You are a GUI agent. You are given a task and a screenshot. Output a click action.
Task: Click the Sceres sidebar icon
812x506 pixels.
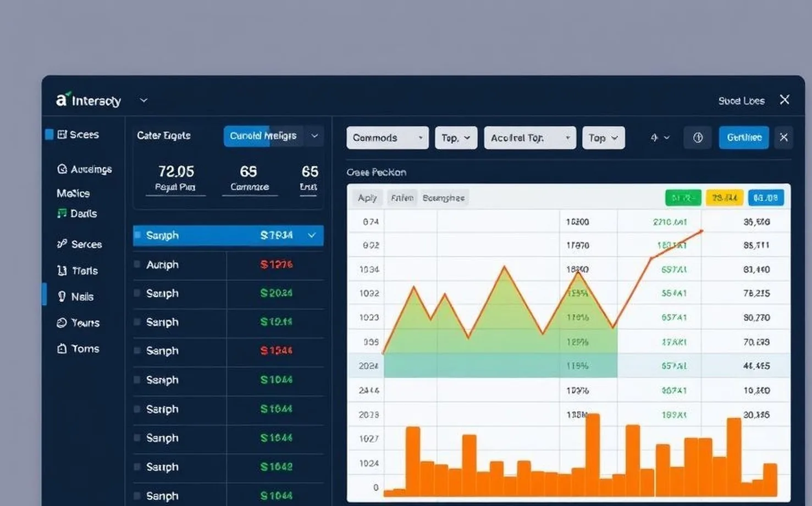pyautogui.click(x=62, y=135)
